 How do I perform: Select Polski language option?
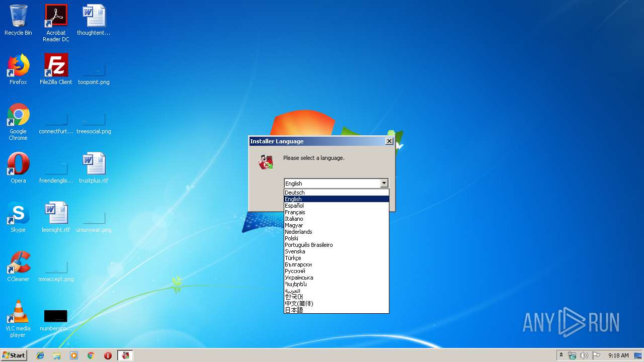336,238
